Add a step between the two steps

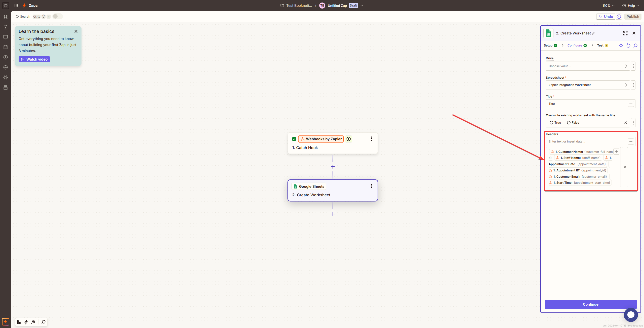tap(333, 167)
